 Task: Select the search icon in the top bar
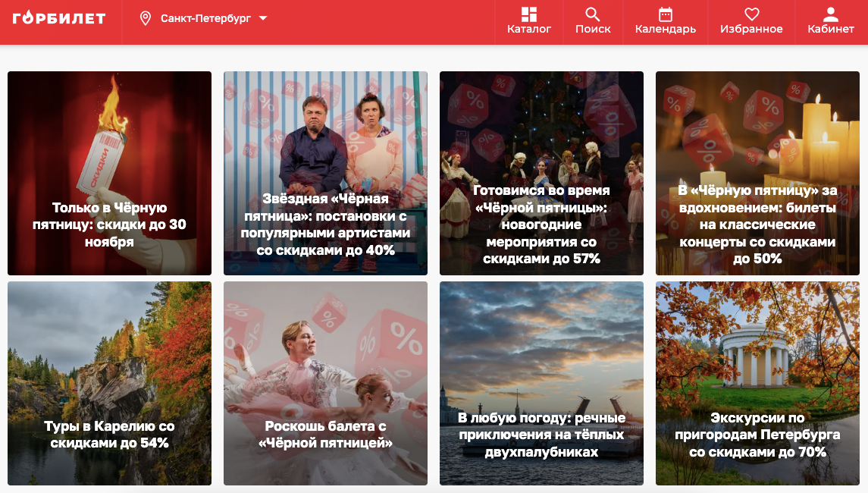click(x=592, y=13)
